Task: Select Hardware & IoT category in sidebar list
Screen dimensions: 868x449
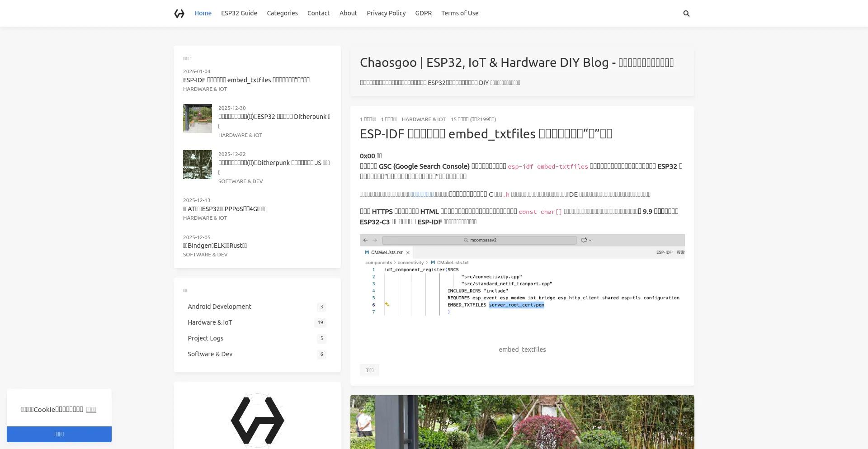Action: [257, 322]
